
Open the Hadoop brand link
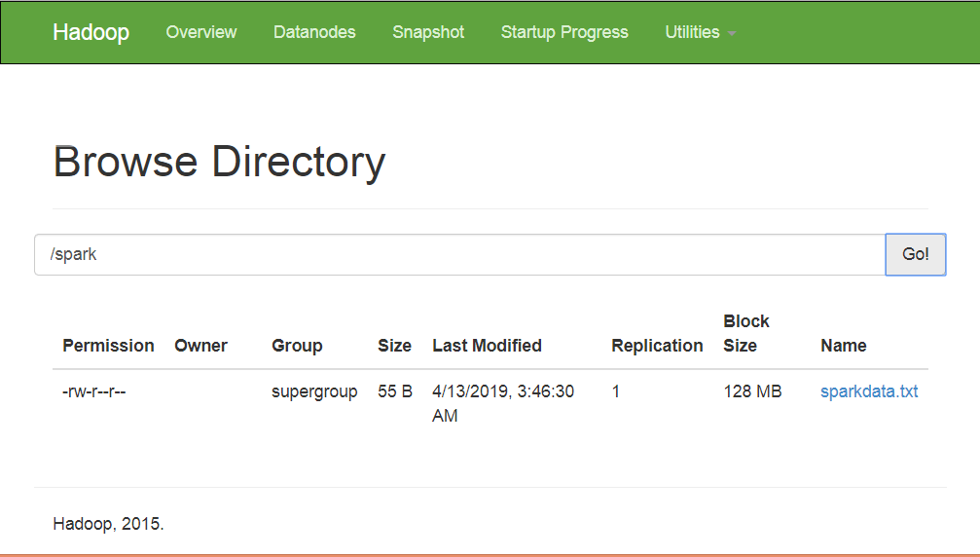91,32
